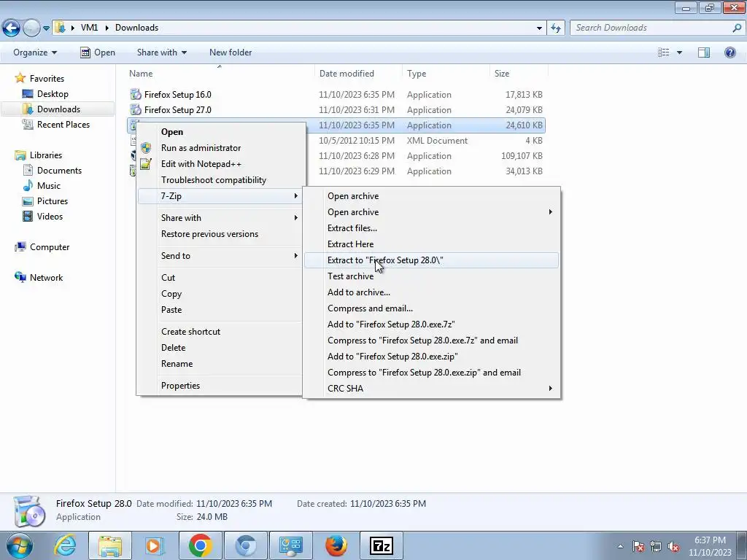747x560 pixels.
Task: Select Computer in navigation pane
Action: tap(50, 246)
